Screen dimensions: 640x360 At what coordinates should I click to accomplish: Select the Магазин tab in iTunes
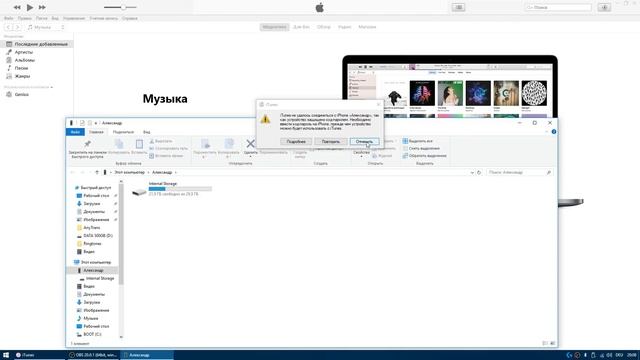click(x=367, y=27)
